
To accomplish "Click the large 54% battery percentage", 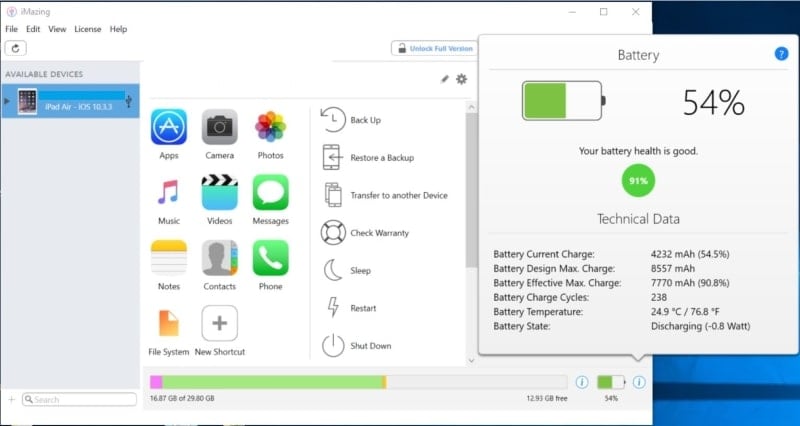I will [x=714, y=103].
